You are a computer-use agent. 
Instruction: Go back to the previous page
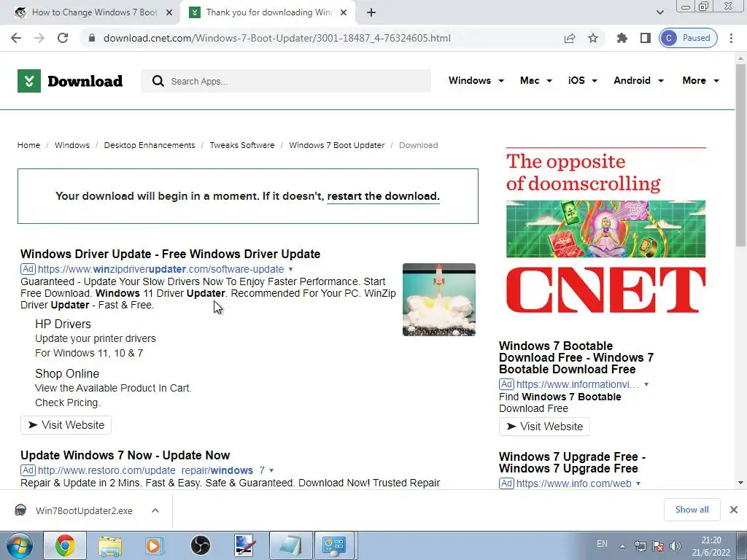16,38
